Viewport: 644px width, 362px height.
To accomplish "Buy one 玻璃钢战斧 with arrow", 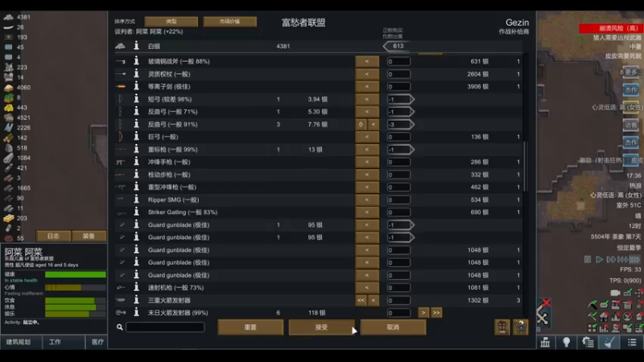I will tap(367, 61).
